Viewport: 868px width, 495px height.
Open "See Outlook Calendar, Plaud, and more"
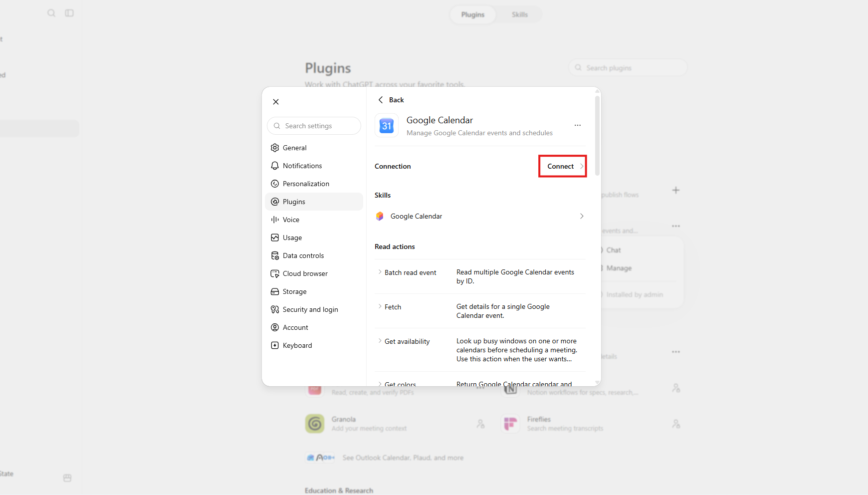click(403, 458)
